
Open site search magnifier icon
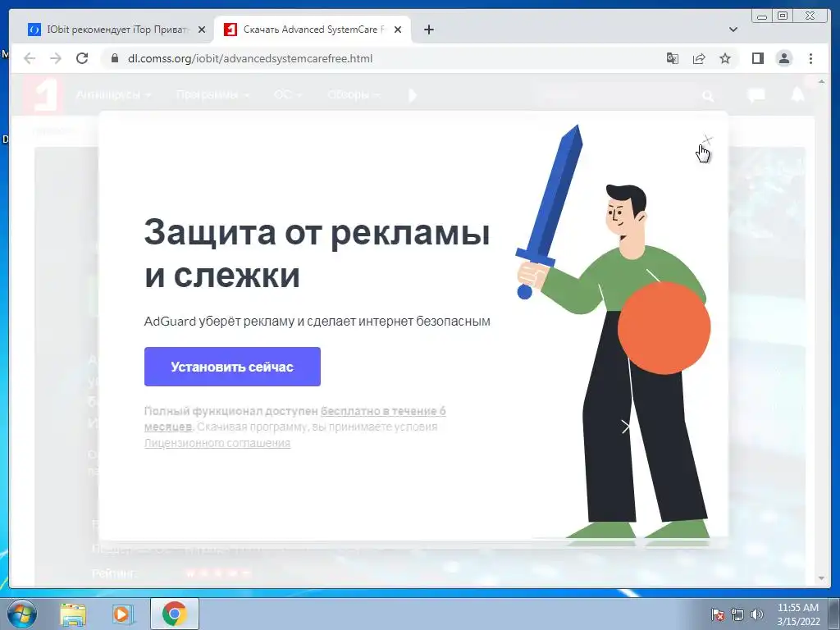708,96
